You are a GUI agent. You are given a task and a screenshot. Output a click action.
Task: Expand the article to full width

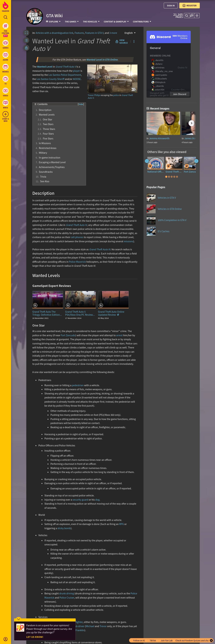click(26, 33)
